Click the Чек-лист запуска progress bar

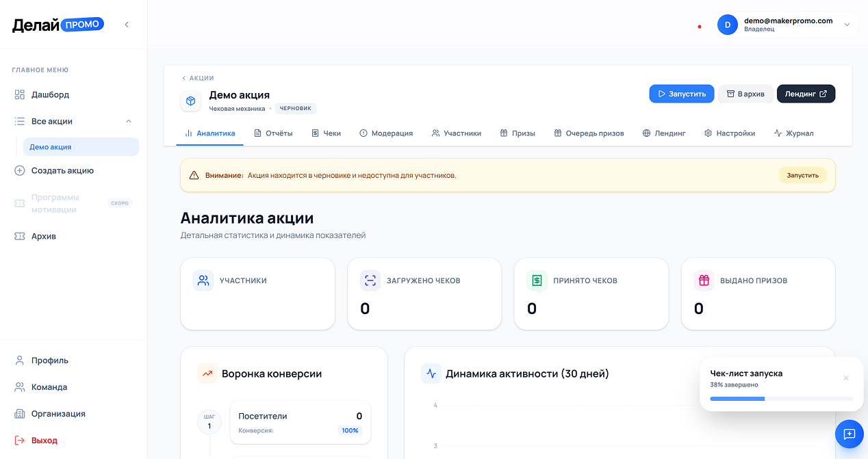point(782,398)
